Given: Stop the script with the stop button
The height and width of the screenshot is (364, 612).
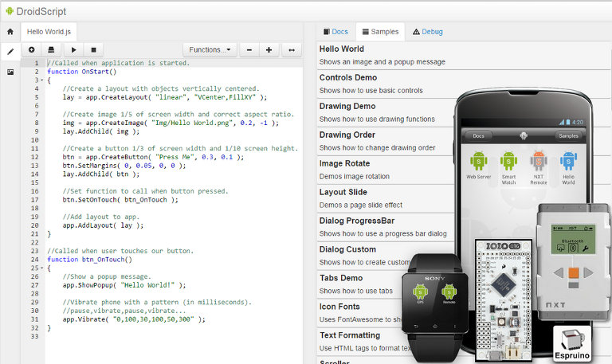Looking at the screenshot, I should (93, 49).
